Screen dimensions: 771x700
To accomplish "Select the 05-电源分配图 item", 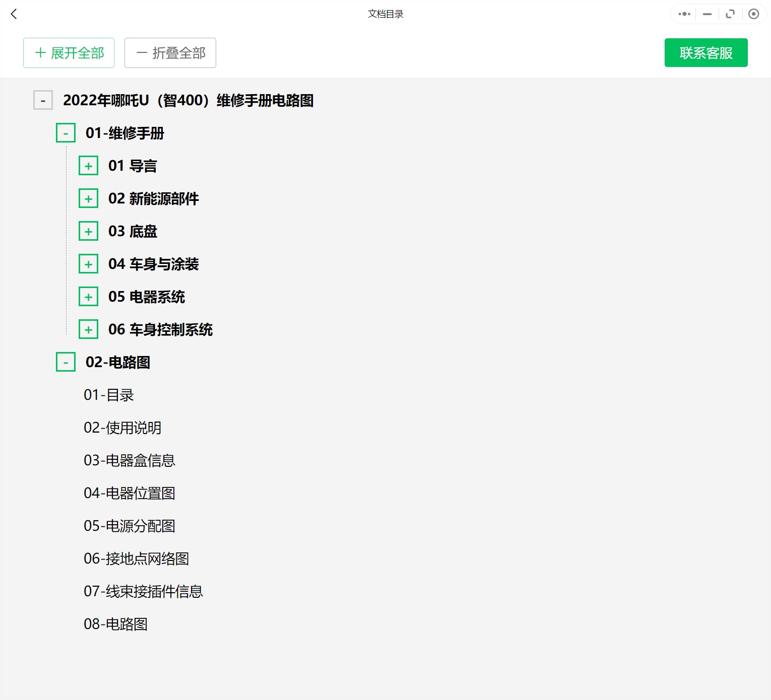I will 130,526.
